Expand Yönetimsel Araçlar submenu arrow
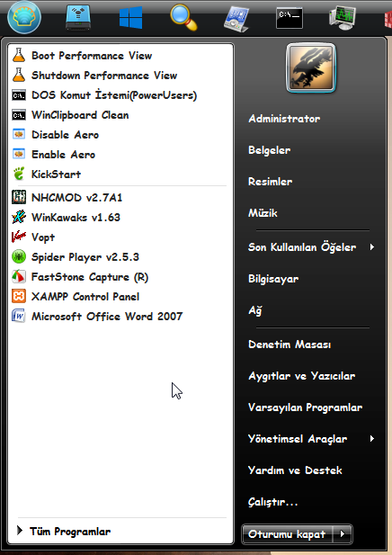392x555 pixels. (x=372, y=439)
